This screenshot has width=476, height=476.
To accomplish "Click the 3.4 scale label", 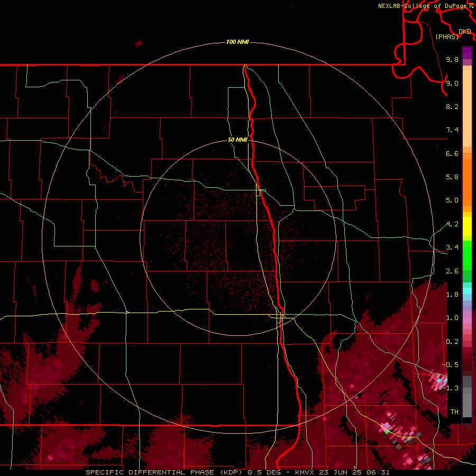I will 452,248.
